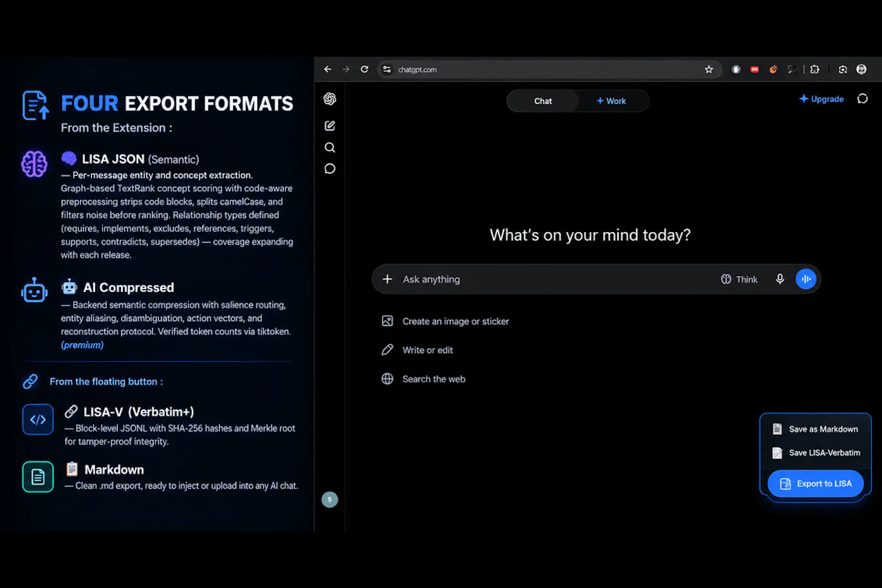The image size is (882, 588).
Task: Switch to the Chat tab
Action: (543, 101)
